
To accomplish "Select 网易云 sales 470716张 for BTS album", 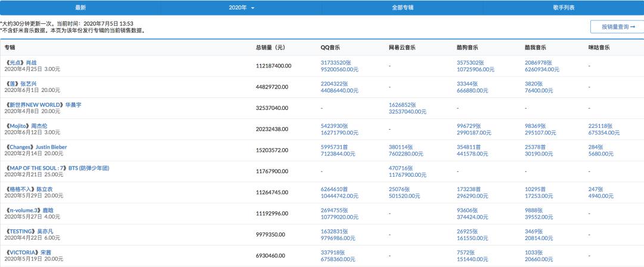I will pyautogui.click(x=401, y=168).
